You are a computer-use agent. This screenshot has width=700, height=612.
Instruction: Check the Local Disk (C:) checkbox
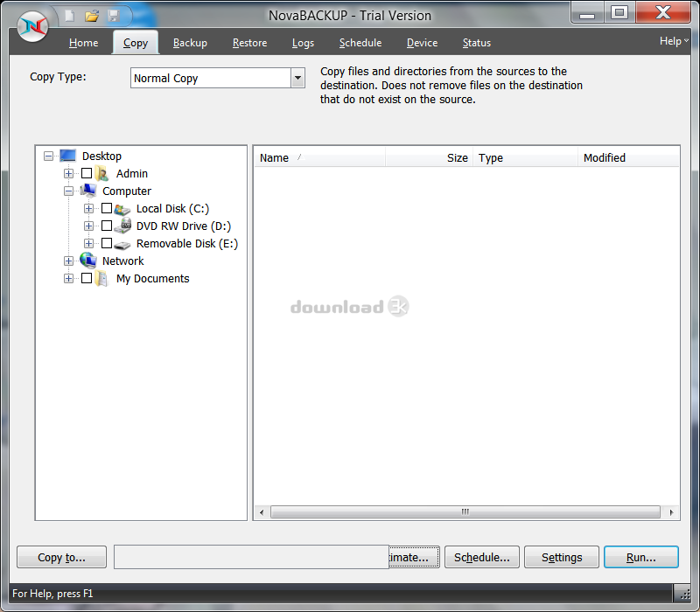107,208
